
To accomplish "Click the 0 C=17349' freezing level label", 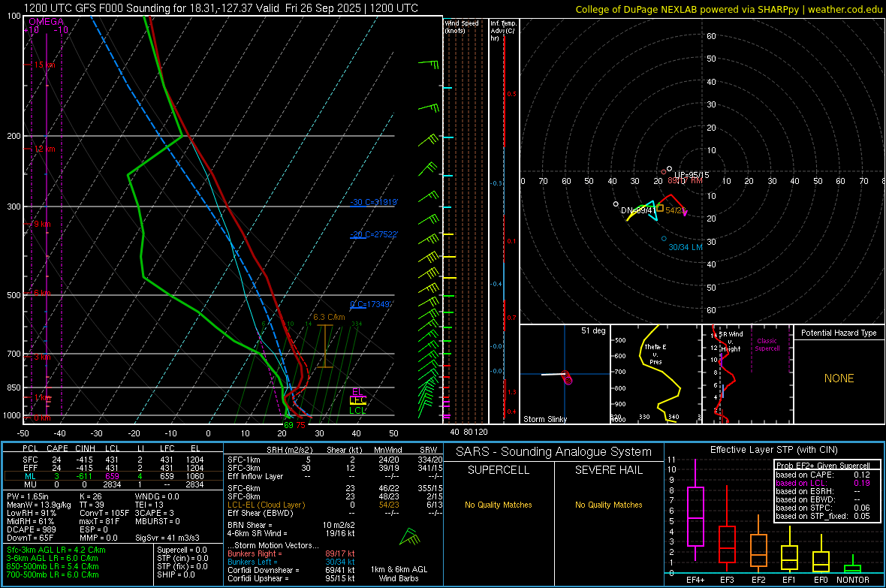I will click(371, 304).
